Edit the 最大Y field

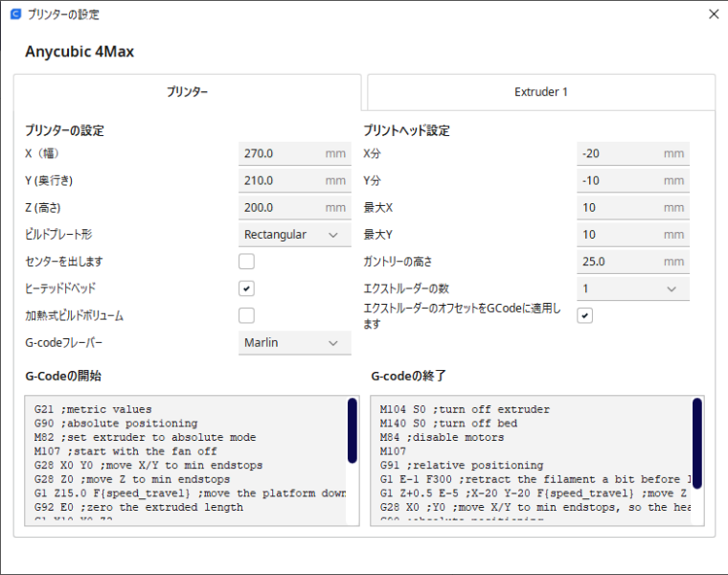[633, 235]
